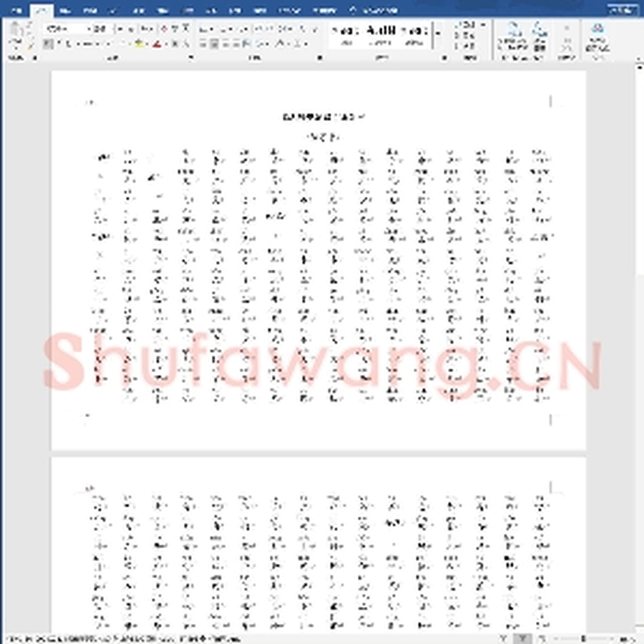644x644 pixels.
Task: Open the Select menu in editing group
Action: (x=465, y=46)
